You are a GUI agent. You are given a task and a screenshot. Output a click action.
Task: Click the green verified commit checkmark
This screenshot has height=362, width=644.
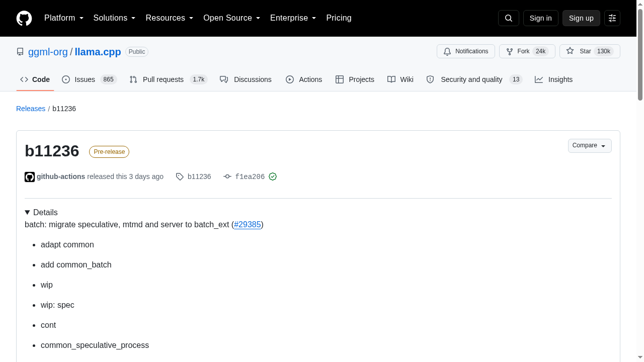273,176
